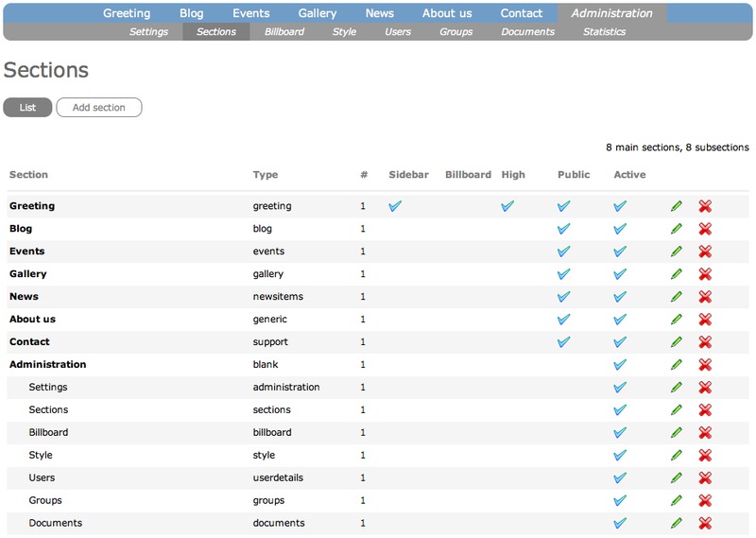Image resolution: width=756 pixels, height=538 pixels.
Task: Toggle Active checkmark for Administration section
Action: (x=620, y=365)
